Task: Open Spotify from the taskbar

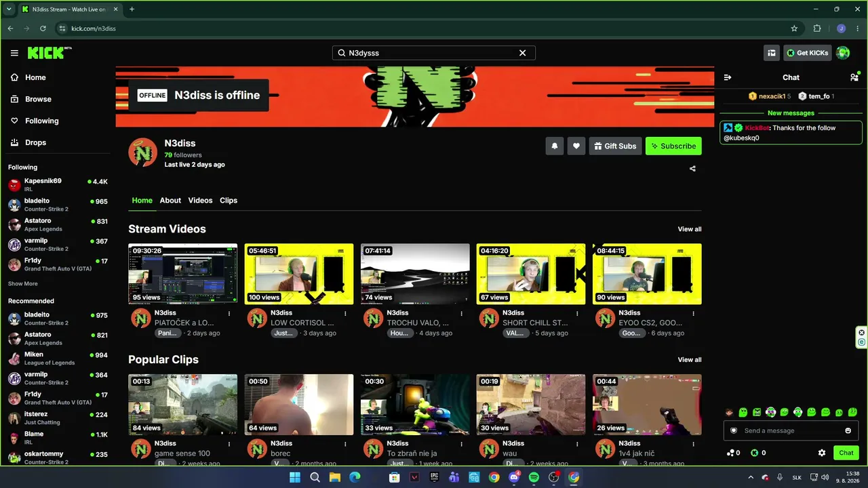Action: coord(534,477)
